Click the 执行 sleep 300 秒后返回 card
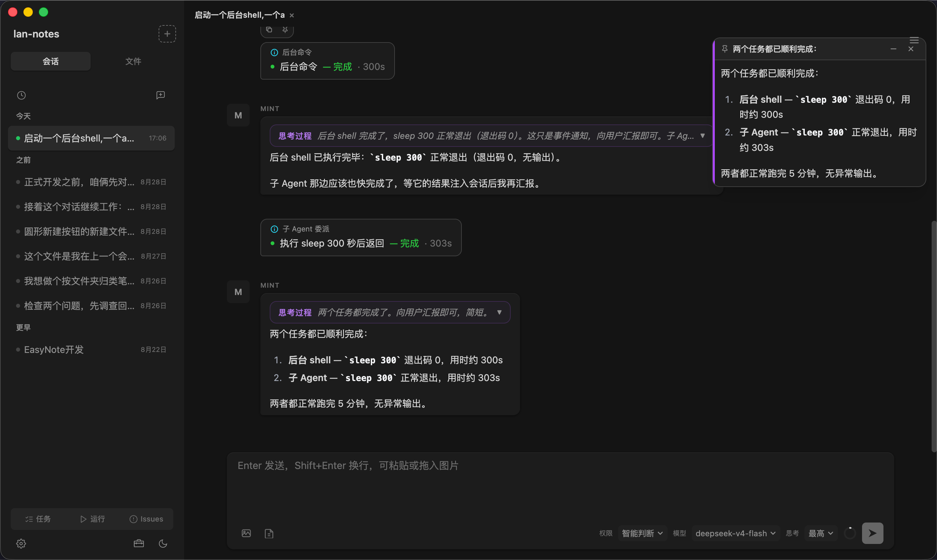937x560 pixels. (x=361, y=238)
